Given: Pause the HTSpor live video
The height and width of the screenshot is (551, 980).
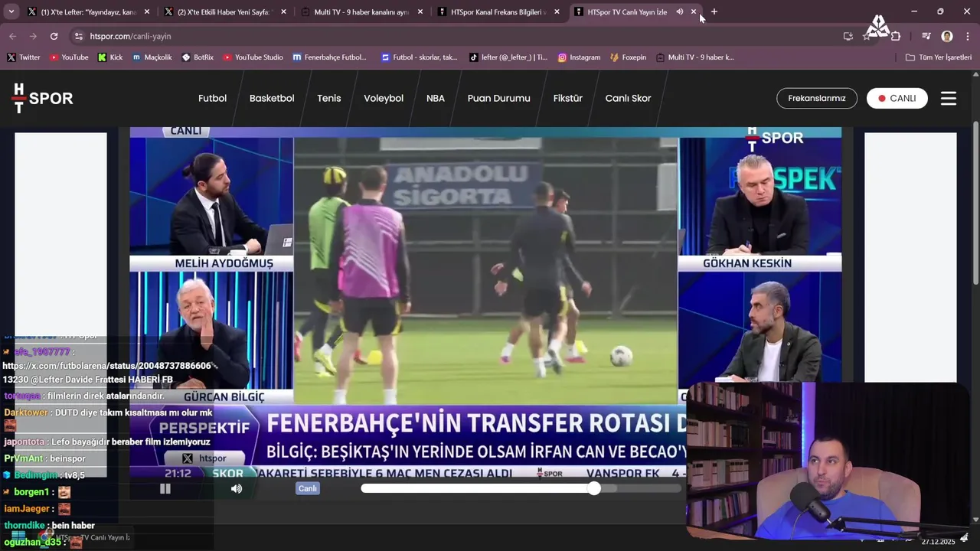Looking at the screenshot, I should (165, 488).
